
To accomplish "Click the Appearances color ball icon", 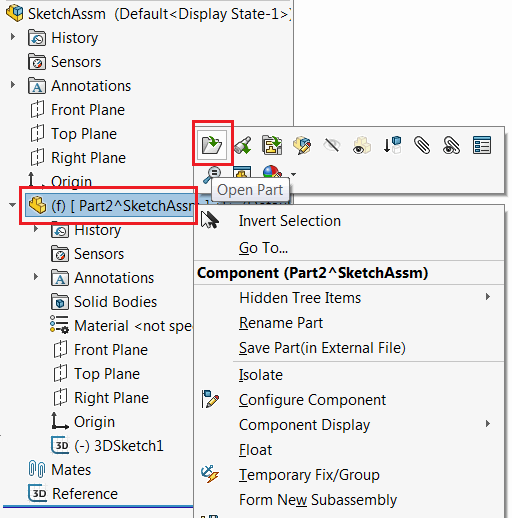I will pos(272,172).
